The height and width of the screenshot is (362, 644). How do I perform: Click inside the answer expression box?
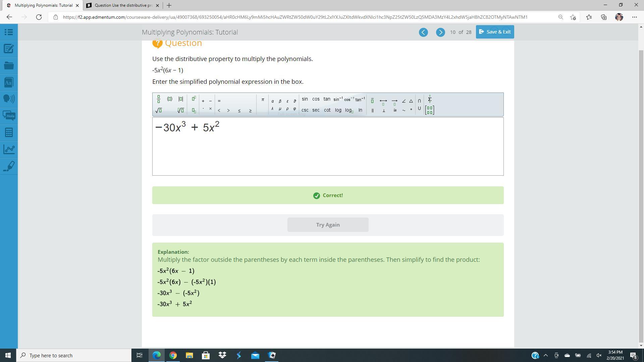[x=328, y=151]
